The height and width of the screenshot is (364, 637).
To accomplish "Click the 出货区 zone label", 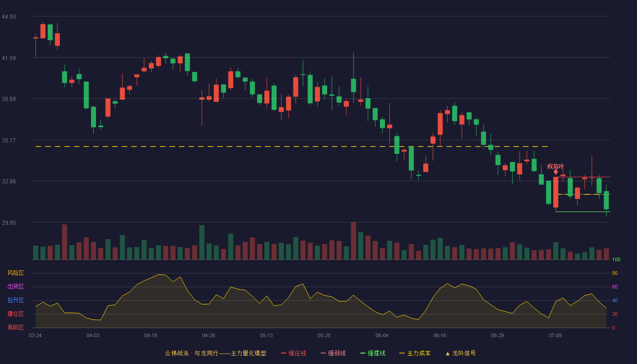I will click(15, 287).
